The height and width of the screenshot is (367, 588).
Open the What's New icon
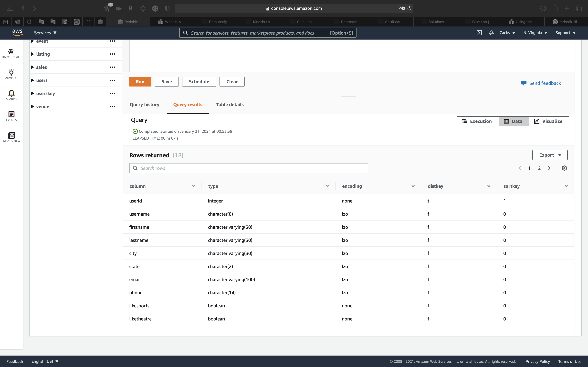[x=11, y=137]
